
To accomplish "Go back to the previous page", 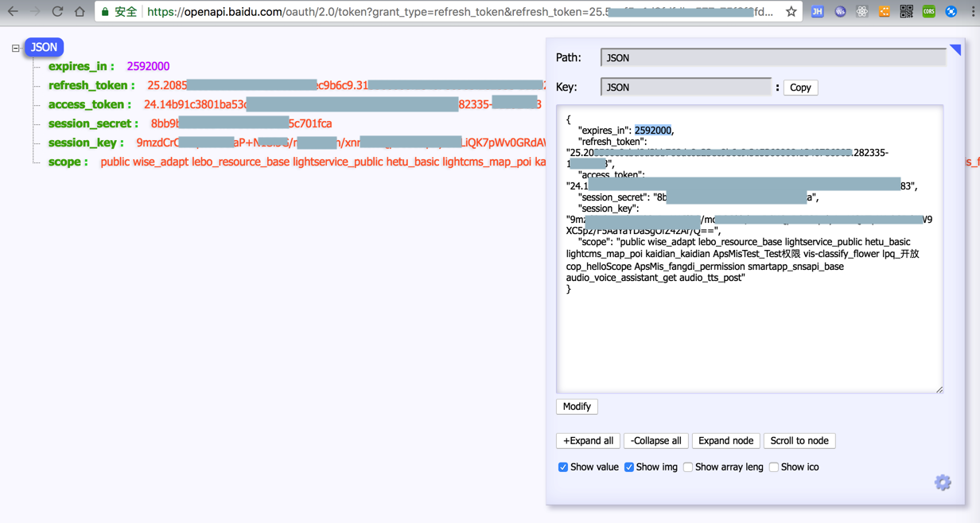I will pos(13,12).
